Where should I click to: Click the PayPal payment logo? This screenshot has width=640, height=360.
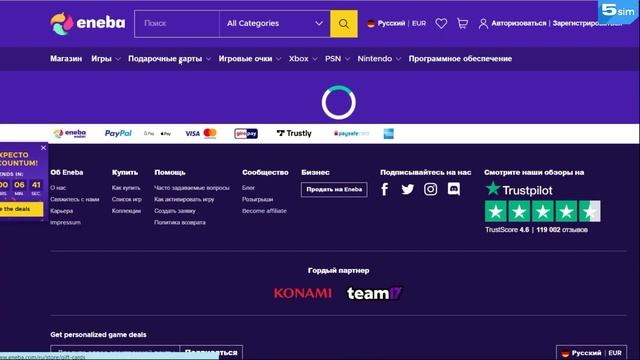118,133
